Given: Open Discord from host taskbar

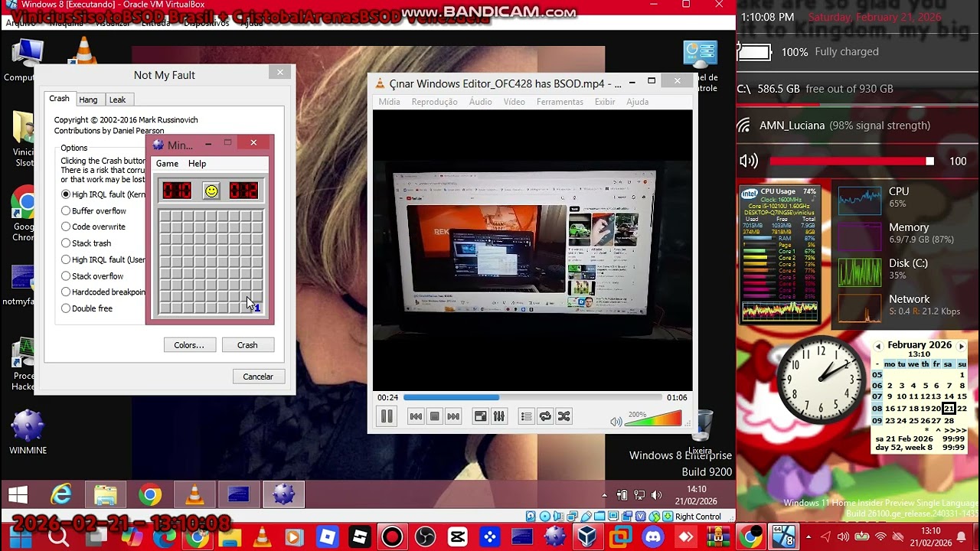Looking at the screenshot, I should point(653,537).
